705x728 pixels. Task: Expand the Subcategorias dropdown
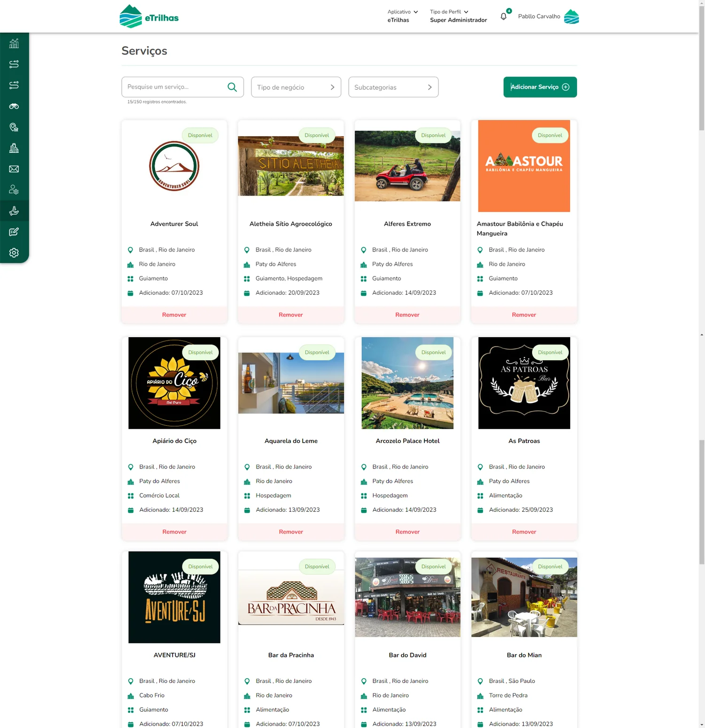[393, 87]
